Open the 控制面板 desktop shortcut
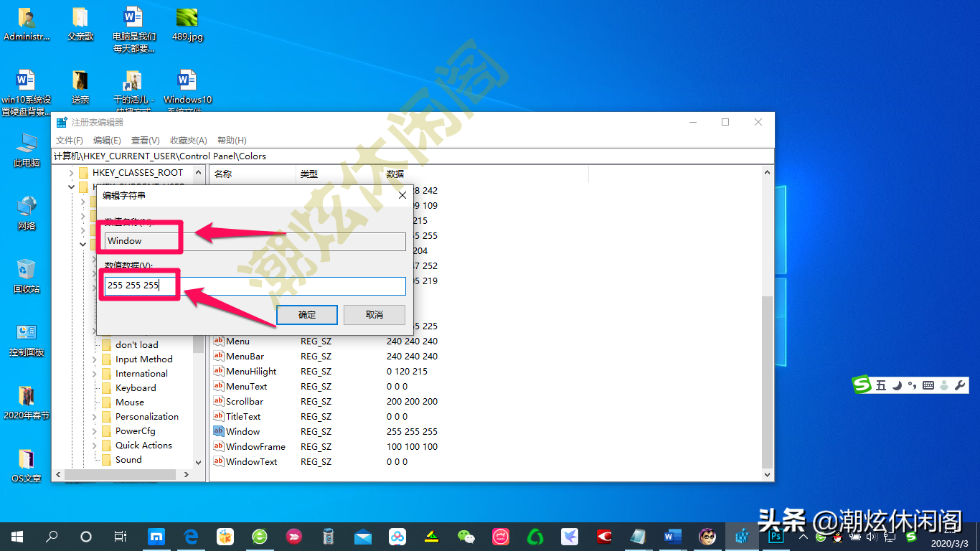Image resolution: width=980 pixels, height=551 pixels. coord(27,339)
